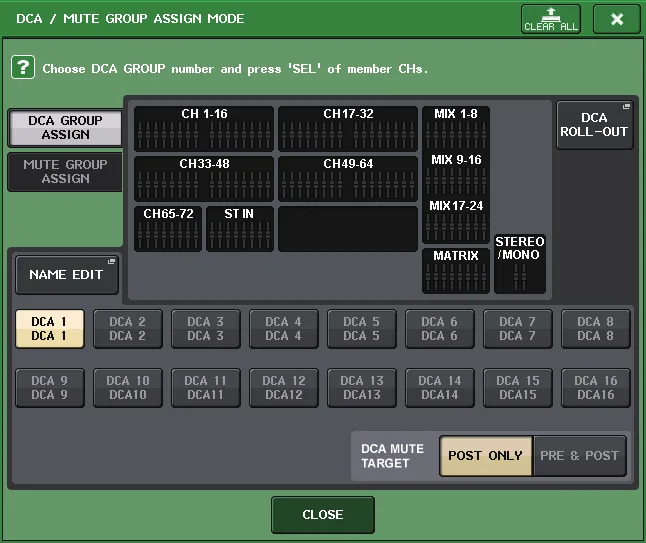Set DCA mute target to POST ONLY
Screen dimensions: 646x543
[x=486, y=456]
